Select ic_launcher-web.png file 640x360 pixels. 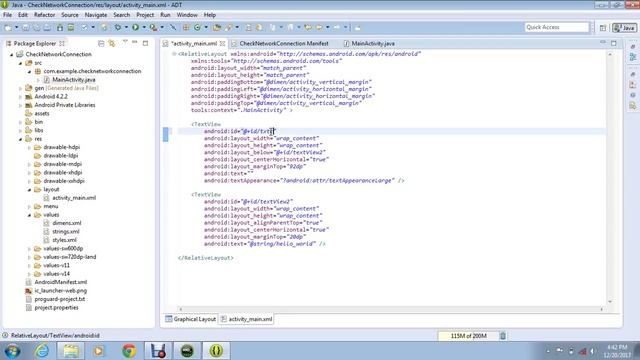pos(60,291)
